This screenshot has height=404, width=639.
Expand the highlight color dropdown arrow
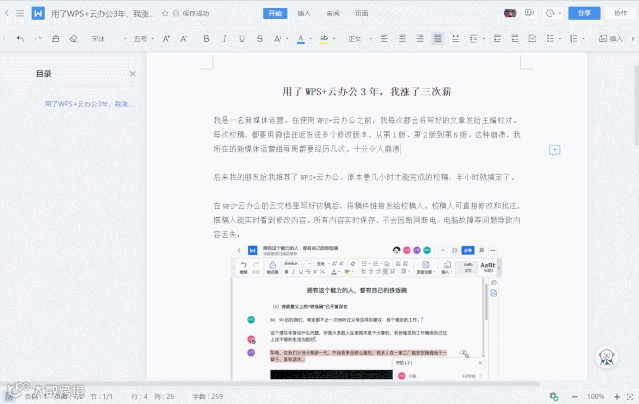[334, 39]
